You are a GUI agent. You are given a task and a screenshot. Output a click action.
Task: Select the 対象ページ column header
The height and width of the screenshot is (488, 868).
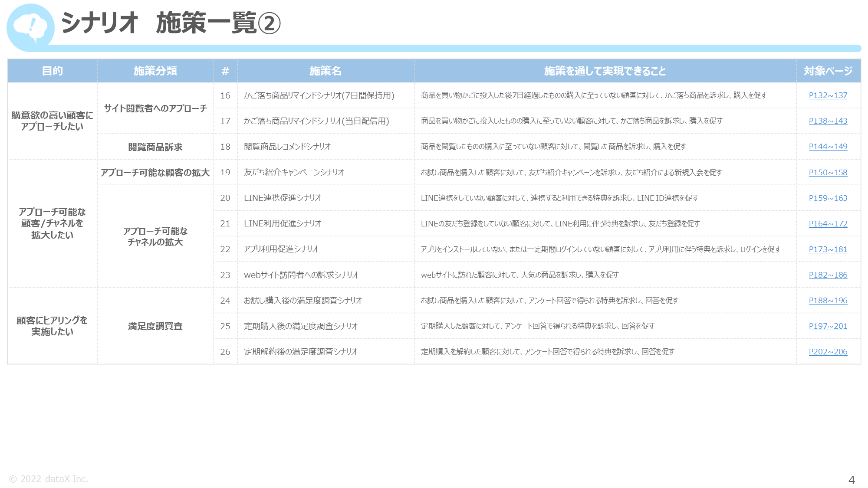(x=828, y=71)
